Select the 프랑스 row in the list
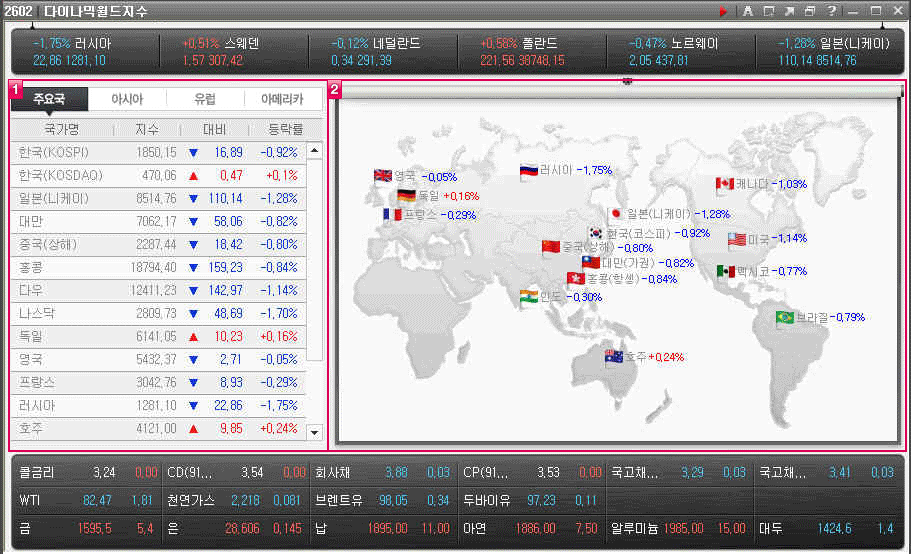 pyautogui.click(x=159, y=383)
